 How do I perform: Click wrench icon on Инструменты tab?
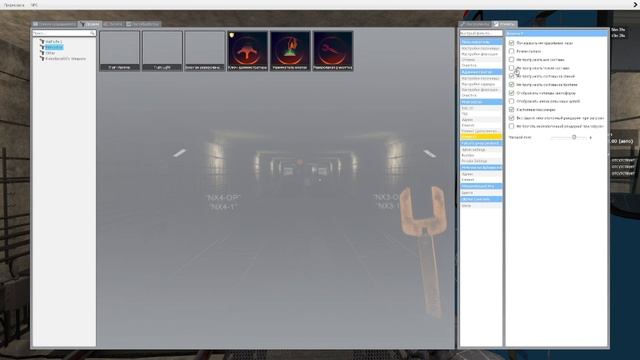463,24
